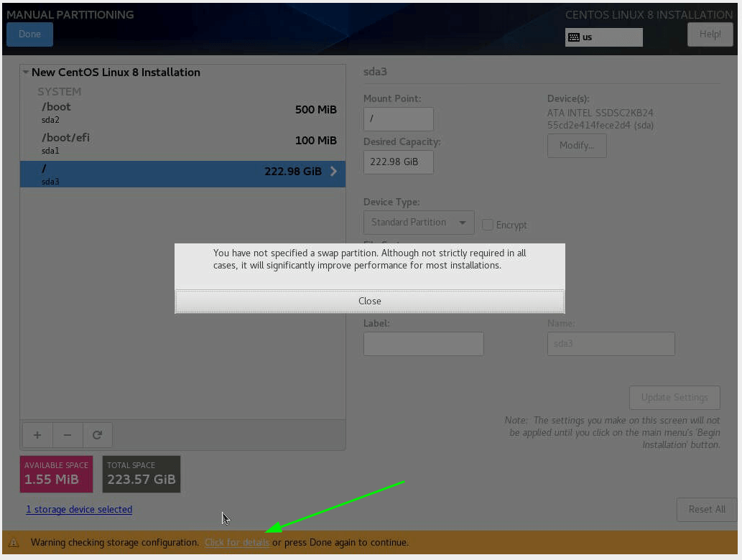Toggle the Encrypt checkbox

tap(488, 225)
